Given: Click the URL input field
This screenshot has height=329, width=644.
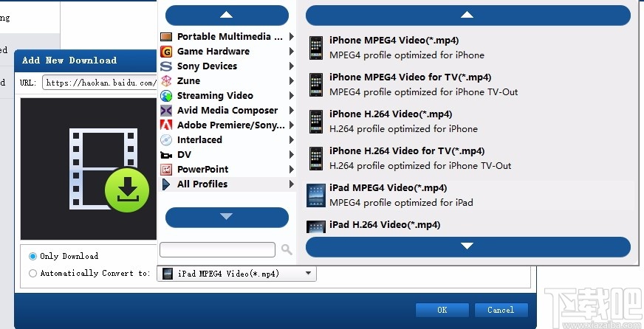Looking at the screenshot, I should (100, 83).
